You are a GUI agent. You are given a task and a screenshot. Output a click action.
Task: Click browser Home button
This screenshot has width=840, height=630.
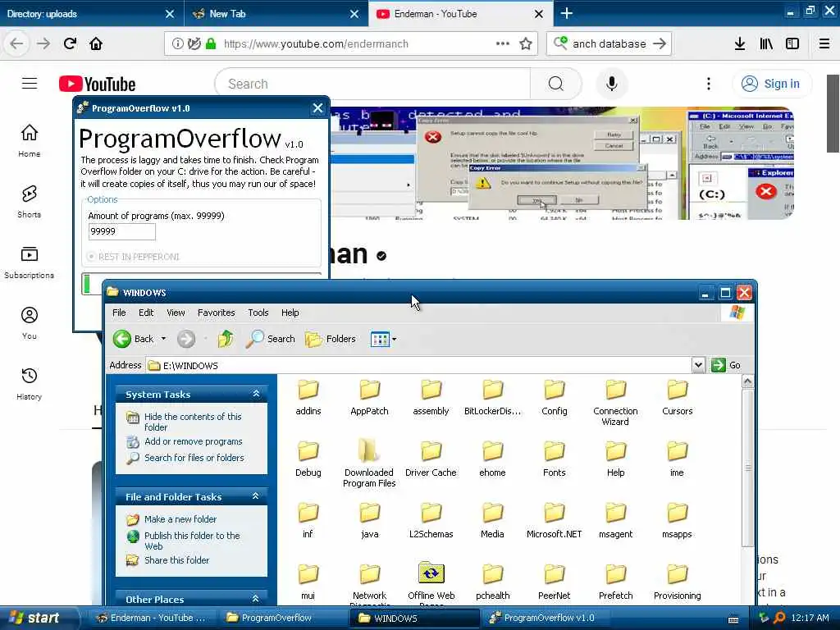(96, 43)
